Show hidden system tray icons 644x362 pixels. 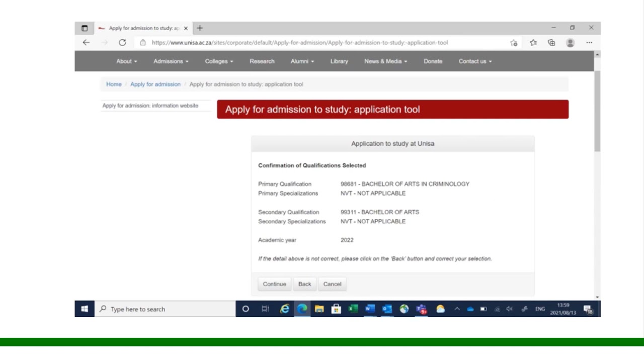tap(457, 309)
